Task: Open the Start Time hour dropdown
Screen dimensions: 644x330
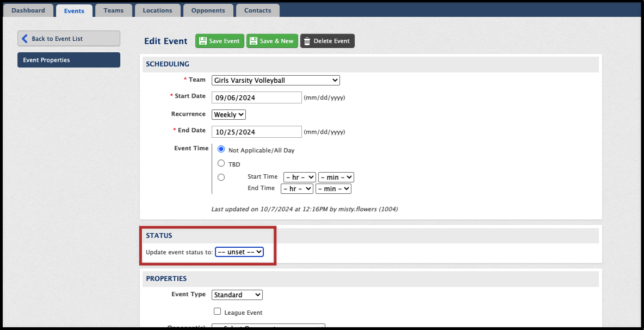Action: (x=299, y=177)
